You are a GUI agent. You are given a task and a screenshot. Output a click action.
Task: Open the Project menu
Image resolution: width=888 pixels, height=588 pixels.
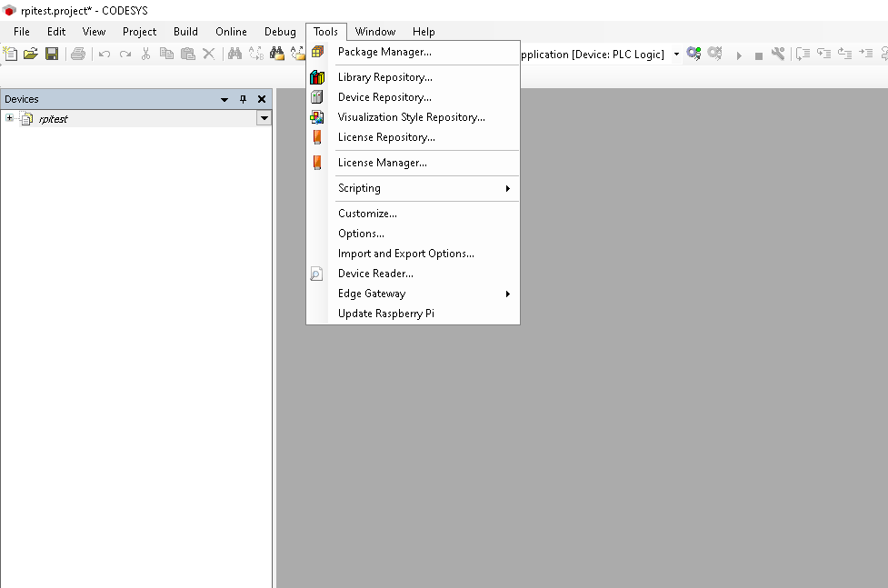tap(139, 32)
